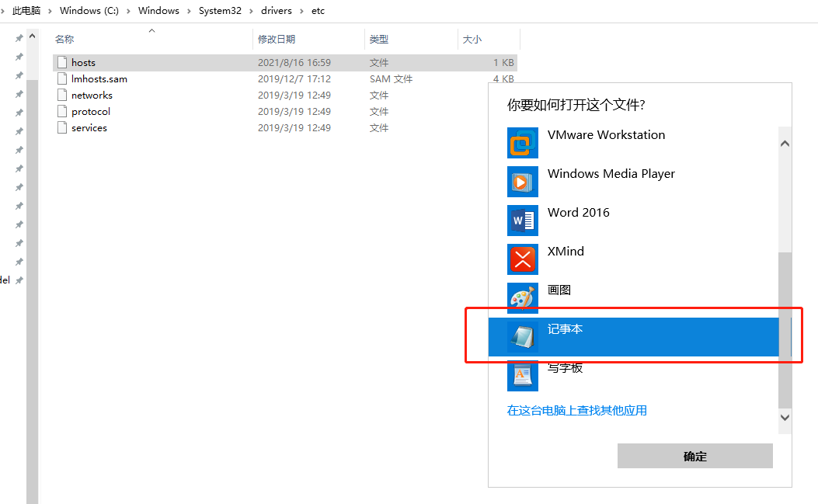Image resolution: width=818 pixels, height=504 pixels.
Task: Click XMind label text
Action: (566, 251)
